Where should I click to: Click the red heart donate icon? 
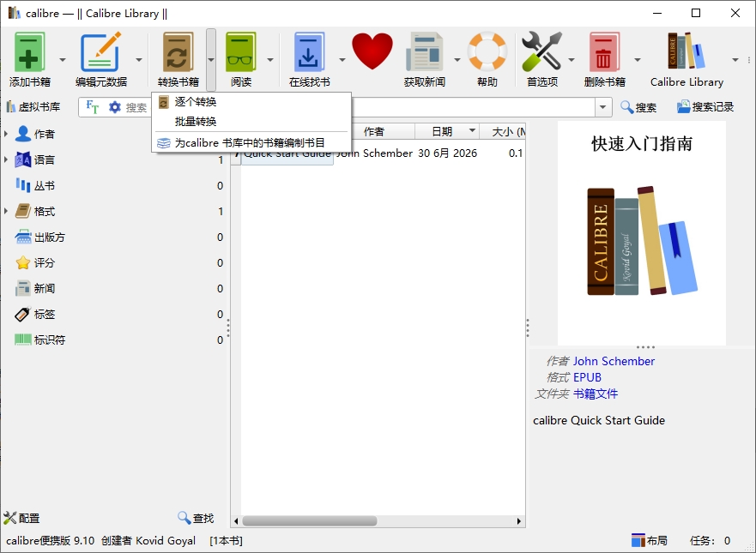click(x=372, y=51)
